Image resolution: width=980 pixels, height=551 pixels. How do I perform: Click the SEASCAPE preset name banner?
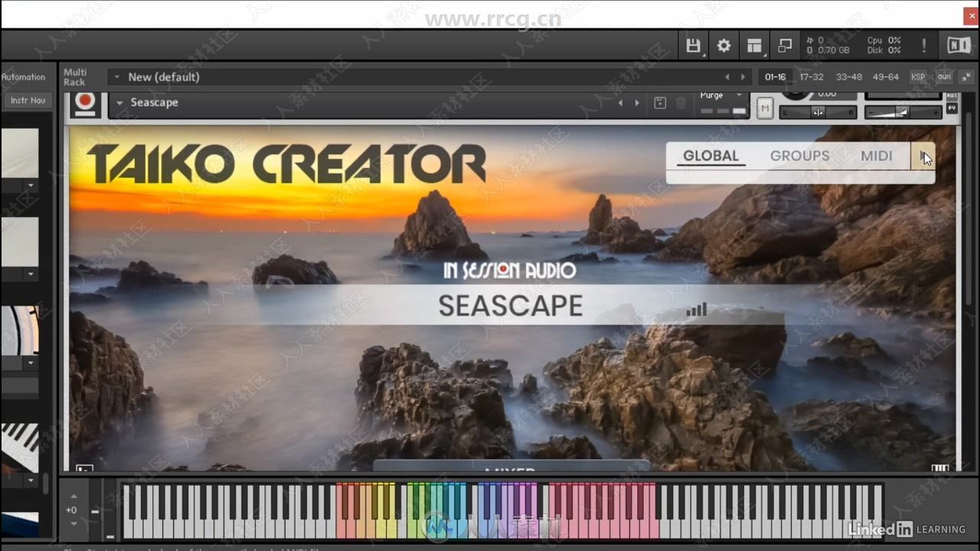[x=511, y=306]
